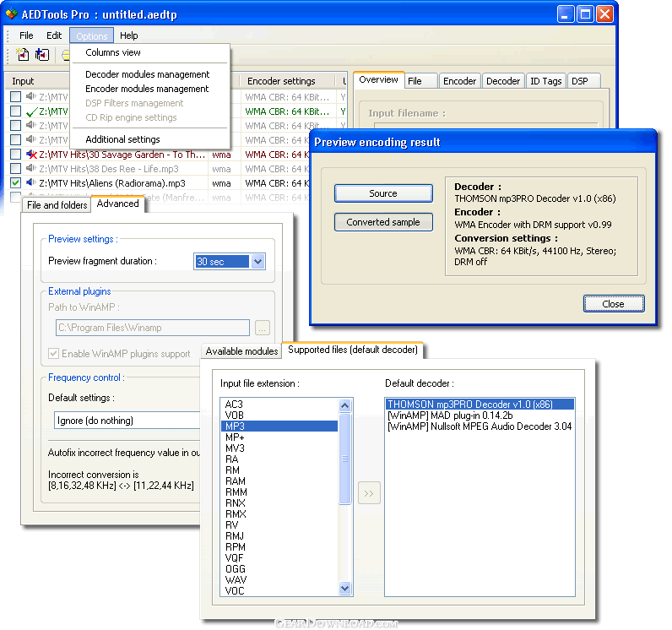Click green checkmark icon in second file row
Screen dimensions: 672x630
point(31,111)
